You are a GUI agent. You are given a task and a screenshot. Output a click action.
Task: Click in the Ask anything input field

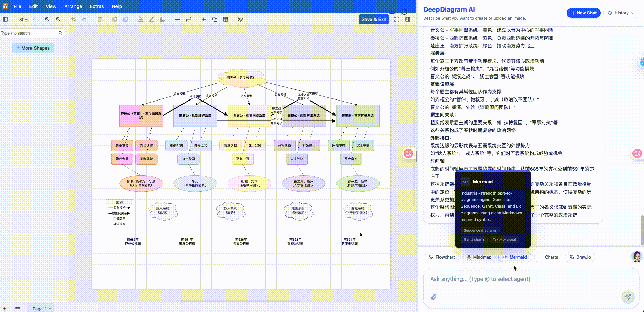(x=508, y=279)
